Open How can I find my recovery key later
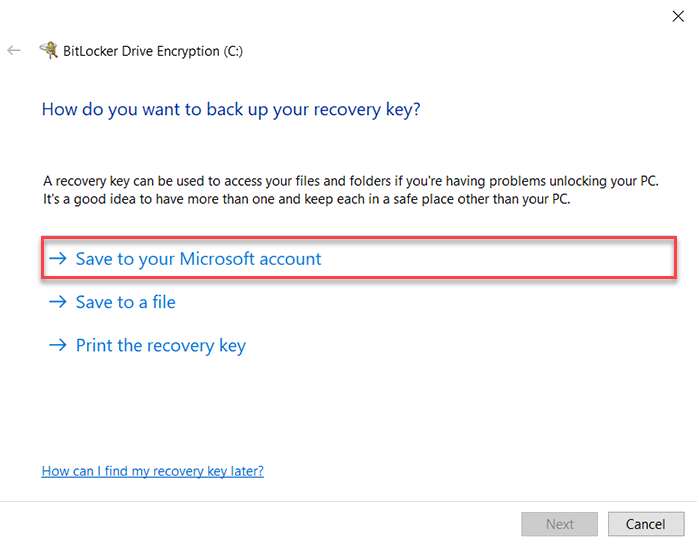Image resolution: width=698 pixels, height=546 pixels. 152,470
